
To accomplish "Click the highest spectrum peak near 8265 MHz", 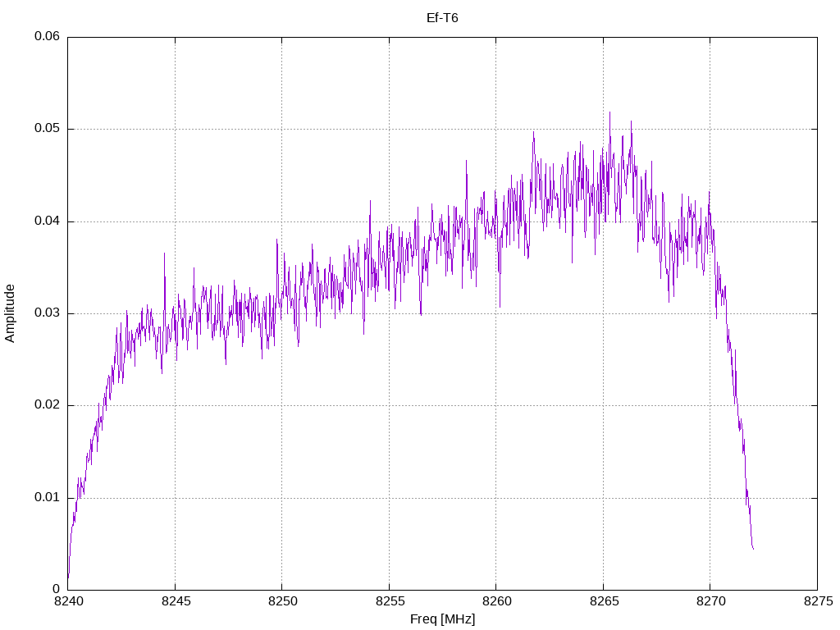I will pos(609,113).
